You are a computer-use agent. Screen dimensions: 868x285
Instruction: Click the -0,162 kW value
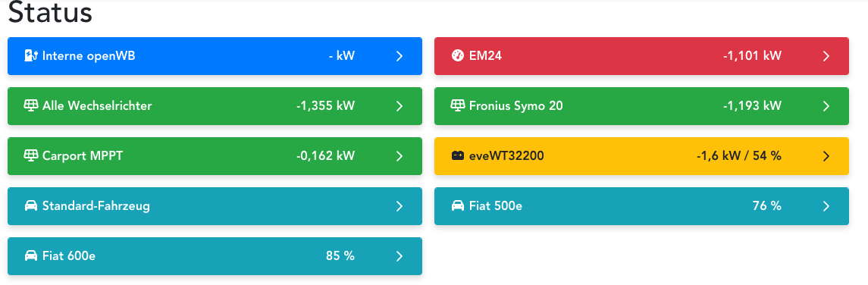(325, 156)
